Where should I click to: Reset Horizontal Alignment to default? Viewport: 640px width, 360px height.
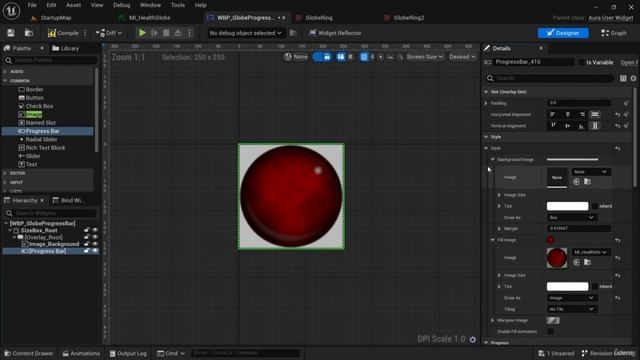point(618,115)
